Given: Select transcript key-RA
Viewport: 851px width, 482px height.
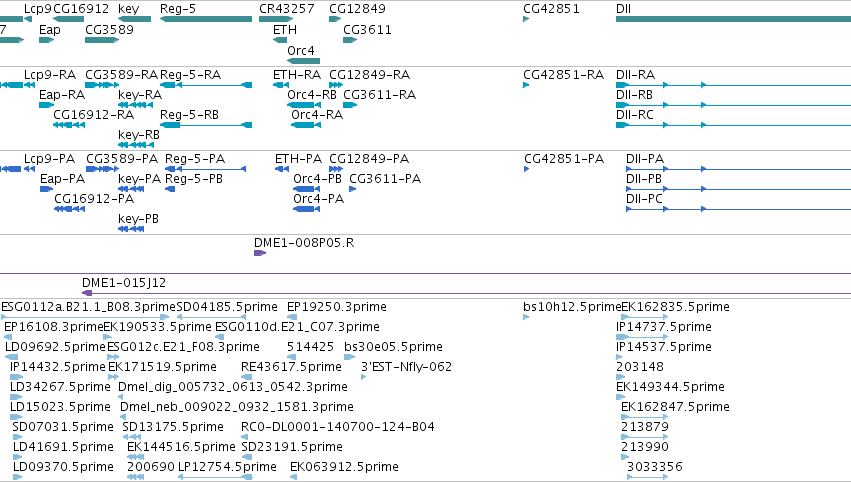Looking at the screenshot, I should (x=135, y=105).
